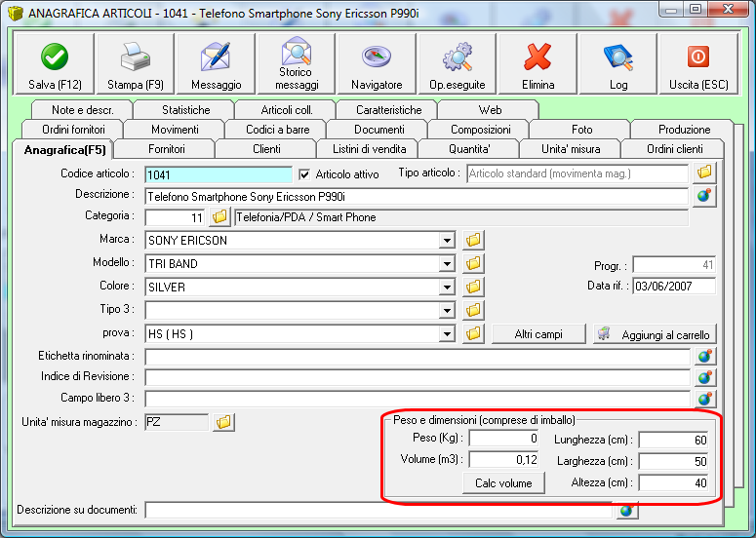Open the Codici a barre tab
The width and height of the screenshot is (756, 538).
277,130
